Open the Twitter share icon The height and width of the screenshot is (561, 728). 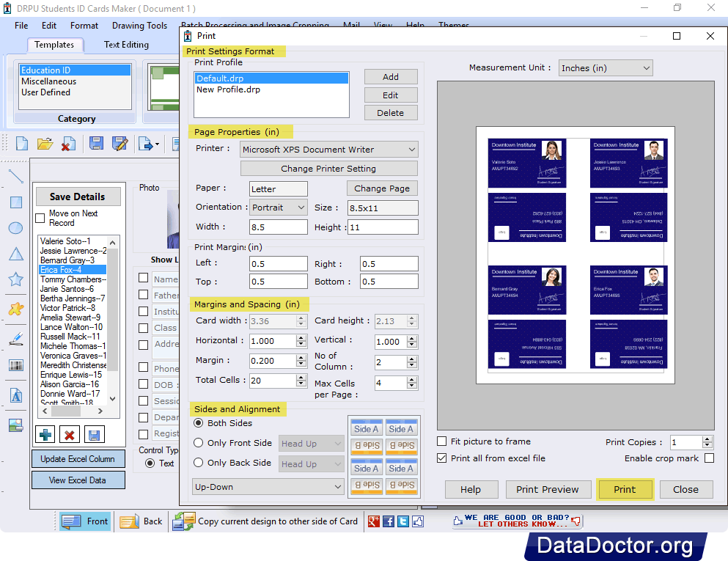403,521
